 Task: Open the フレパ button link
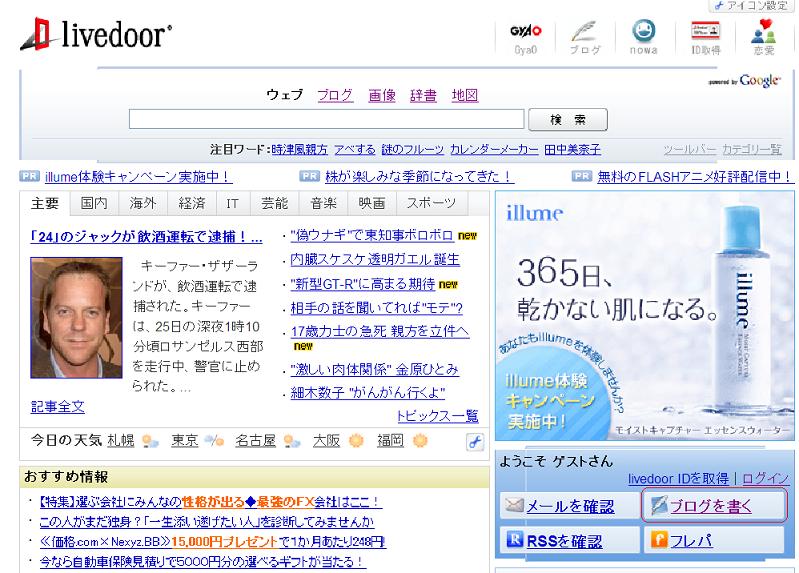click(714, 539)
